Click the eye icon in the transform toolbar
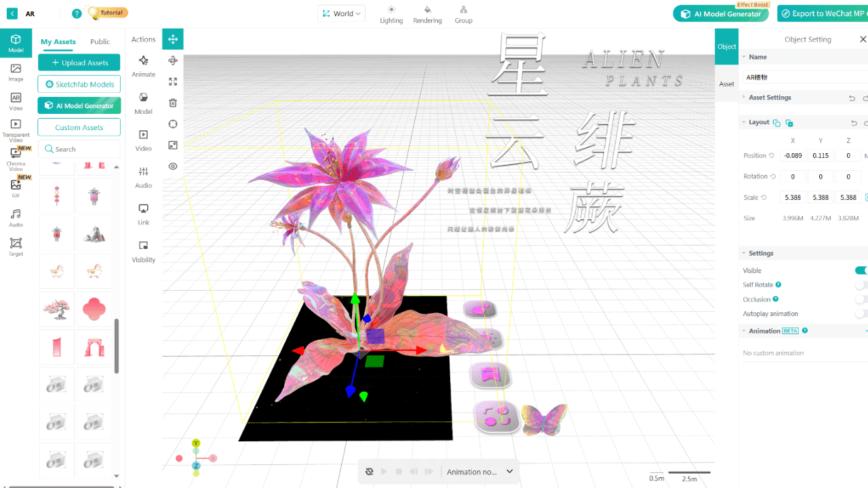This screenshot has height=488, width=868. point(172,166)
